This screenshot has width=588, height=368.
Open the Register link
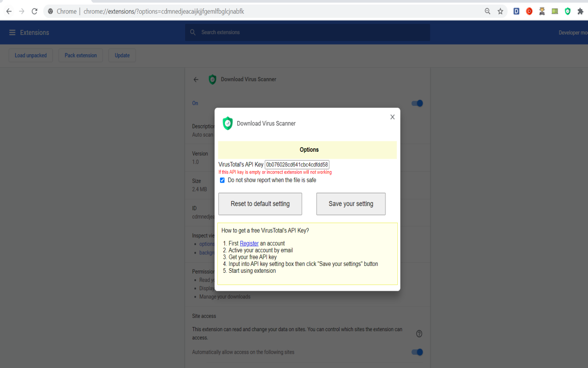tap(249, 243)
